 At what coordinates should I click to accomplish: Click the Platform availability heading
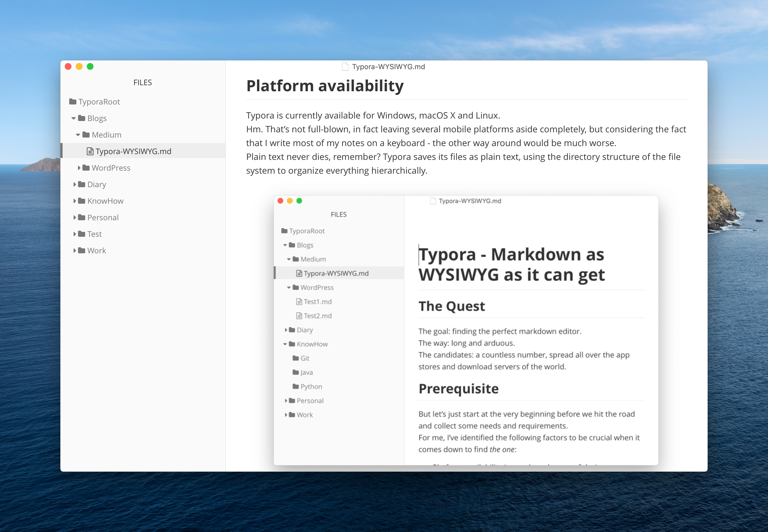pos(325,86)
